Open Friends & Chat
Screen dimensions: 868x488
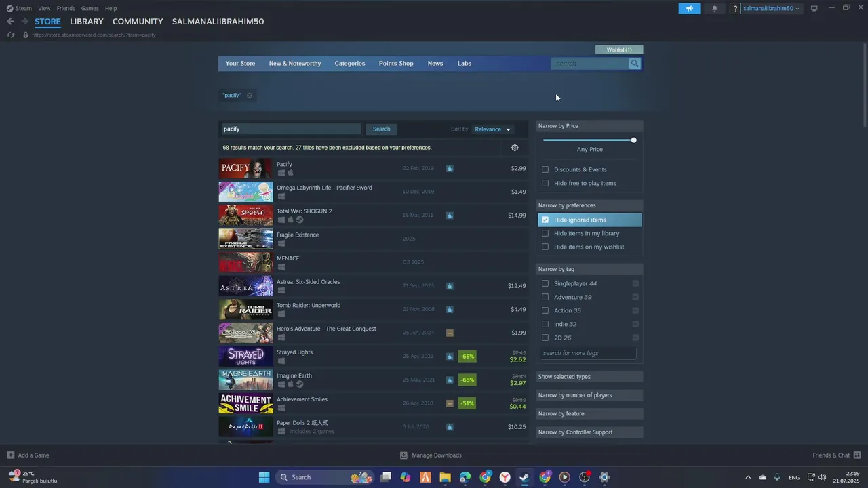coord(837,455)
